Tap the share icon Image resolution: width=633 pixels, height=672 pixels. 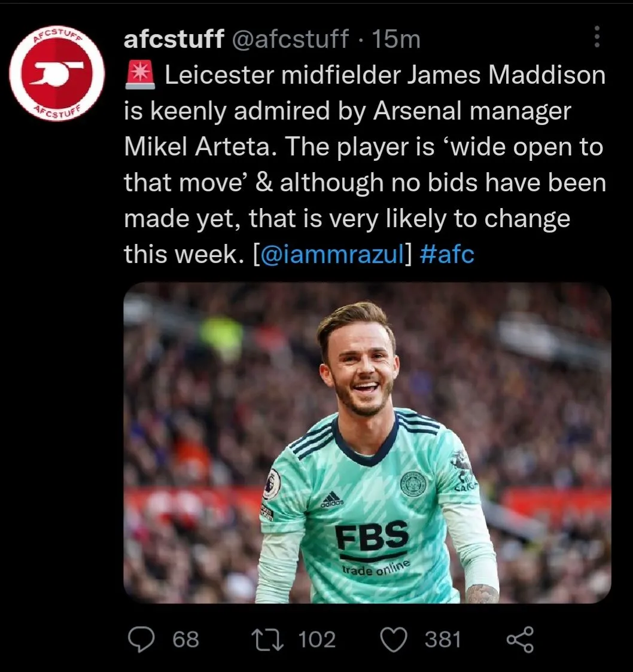pos(519,639)
